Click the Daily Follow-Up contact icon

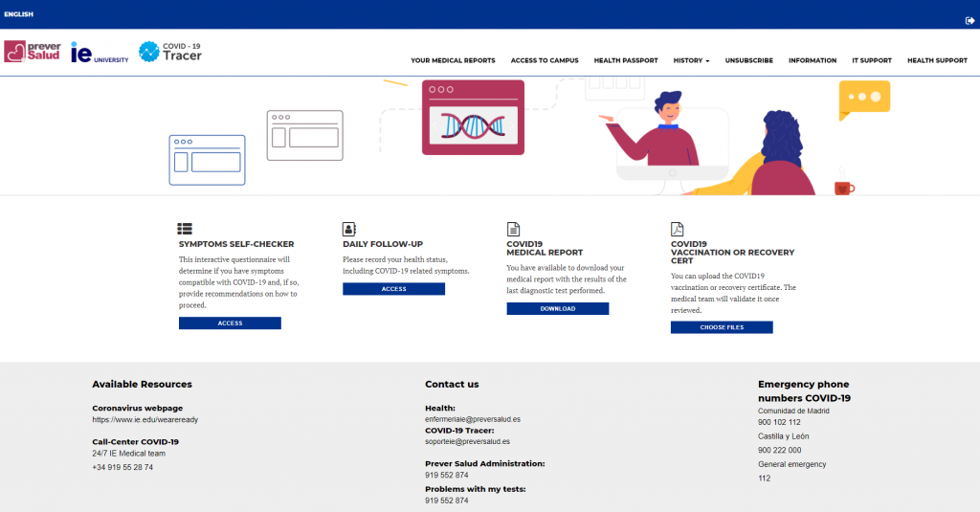pos(348,229)
